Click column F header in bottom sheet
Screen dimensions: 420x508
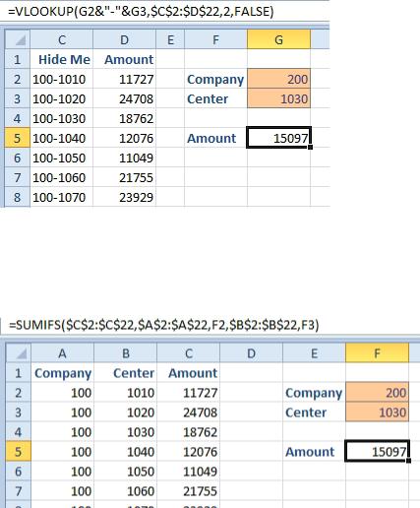pyautogui.click(x=377, y=353)
